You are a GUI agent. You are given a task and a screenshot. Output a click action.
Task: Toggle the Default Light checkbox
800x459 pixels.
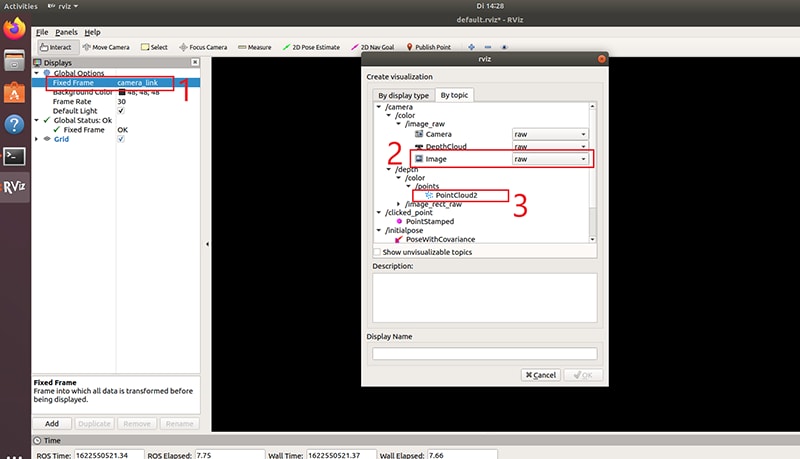[x=121, y=111]
